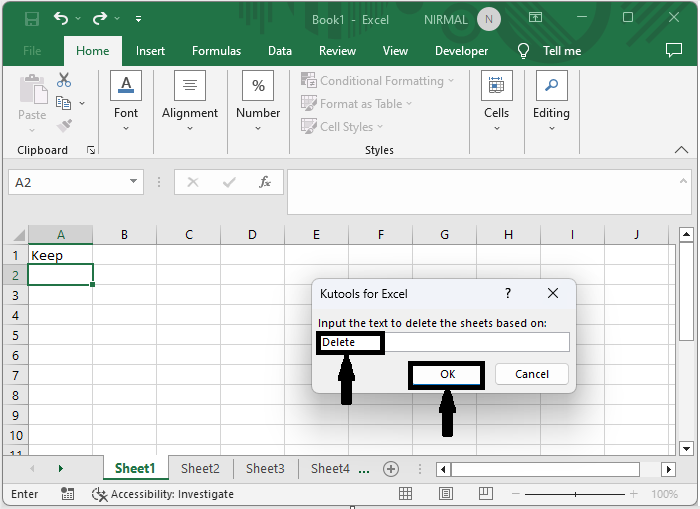Screen dimensions: 700x509
Task: Click OK in Kutools dialog
Action: pyautogui.click(x=446, y=374)
